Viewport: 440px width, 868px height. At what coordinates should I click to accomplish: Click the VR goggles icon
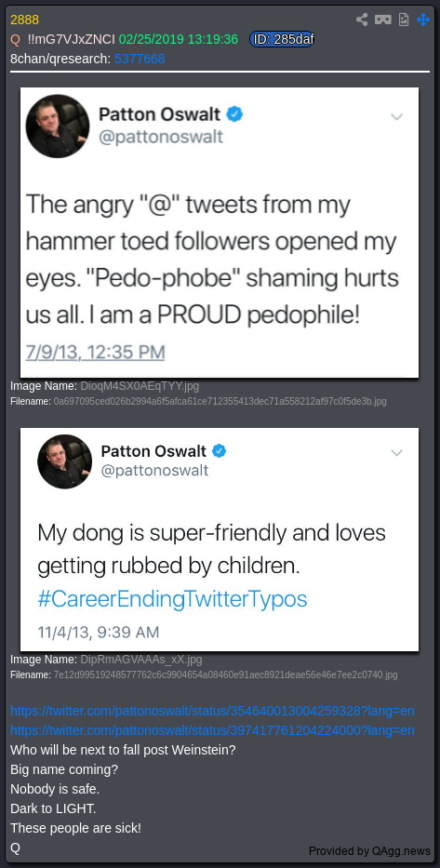pos(383,20)
